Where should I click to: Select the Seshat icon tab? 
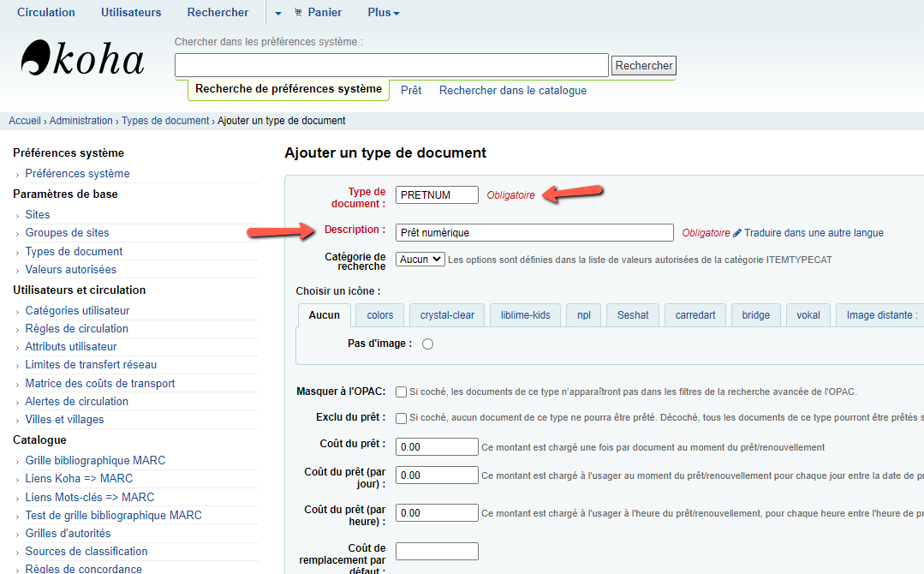[x=633, y=315]
